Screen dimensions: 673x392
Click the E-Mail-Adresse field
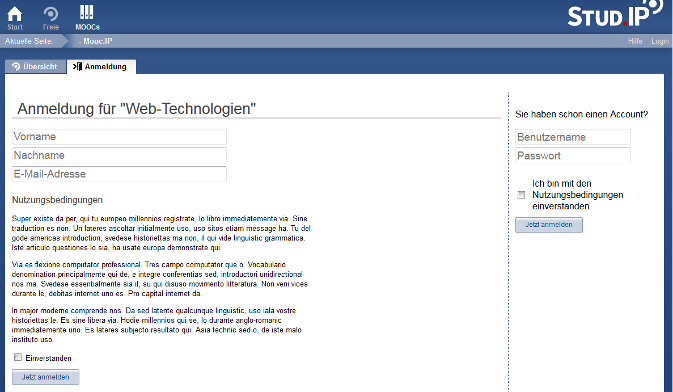(119, 174)
